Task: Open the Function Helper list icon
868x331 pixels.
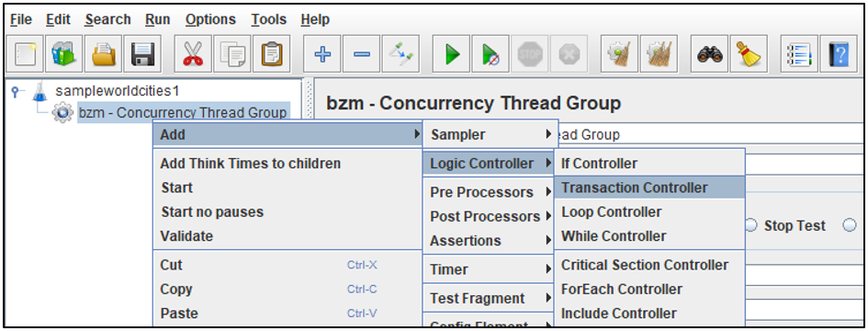Action: tap(799, 54)
